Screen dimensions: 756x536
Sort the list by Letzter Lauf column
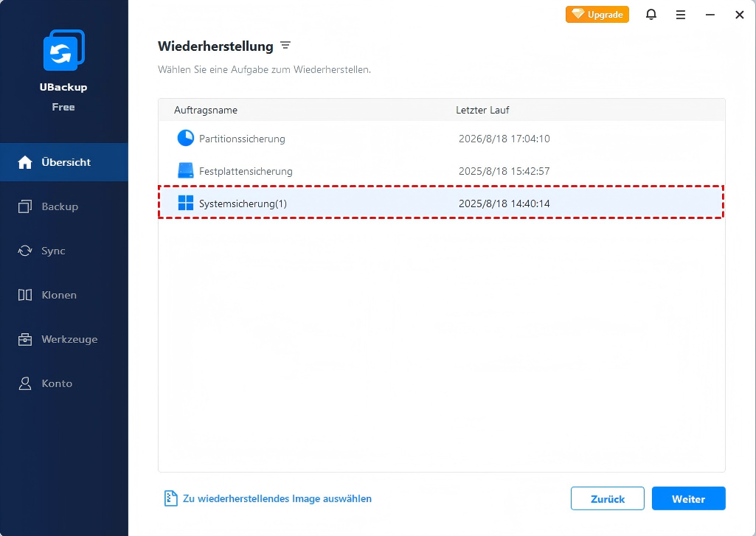coord(482,110)
